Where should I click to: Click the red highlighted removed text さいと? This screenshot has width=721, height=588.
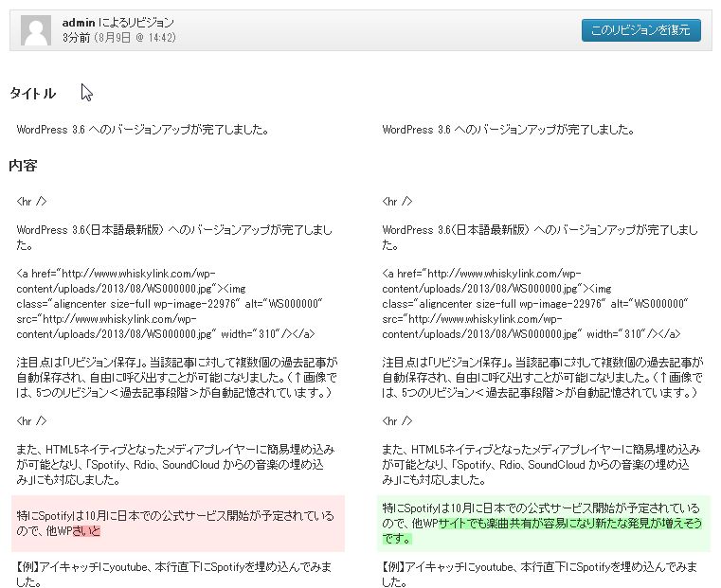click(x=86, y=531)
